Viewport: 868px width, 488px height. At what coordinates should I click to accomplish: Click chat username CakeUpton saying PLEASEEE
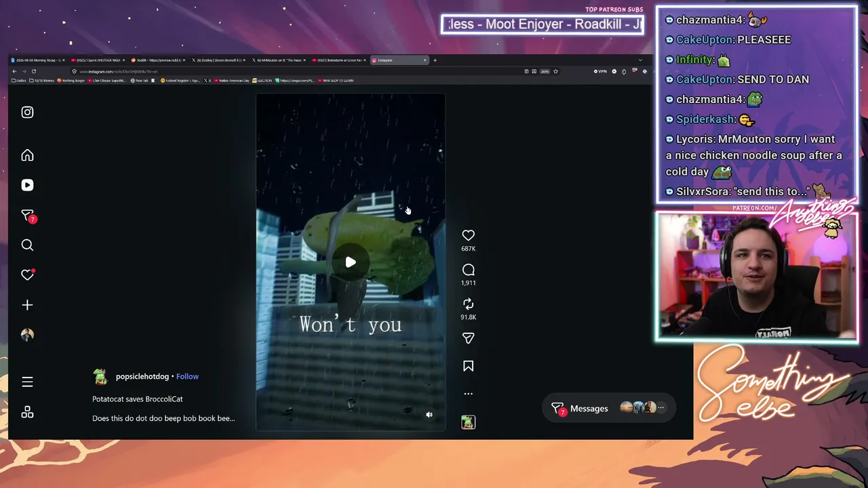705,40
